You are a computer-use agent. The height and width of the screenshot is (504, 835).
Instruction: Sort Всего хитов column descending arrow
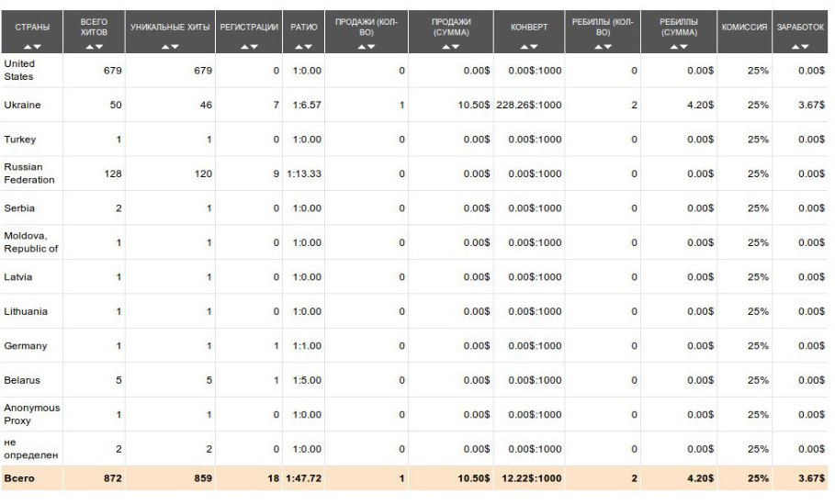(x=99, y=46)
